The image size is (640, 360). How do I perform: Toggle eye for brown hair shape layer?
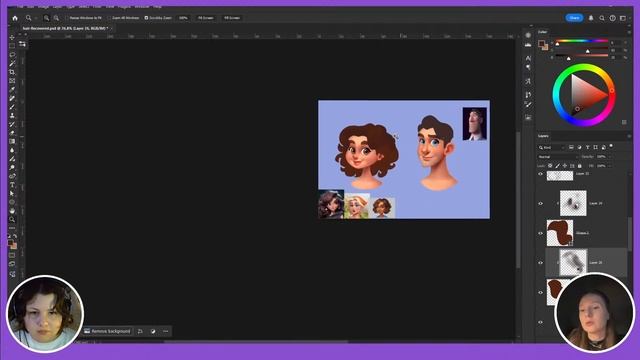coord(541,233)
